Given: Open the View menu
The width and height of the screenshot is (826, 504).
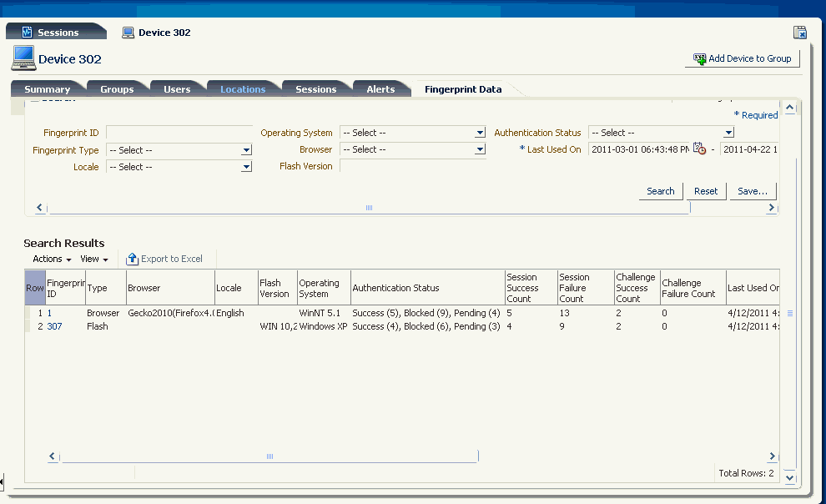Looking at the screenshot, I should tap(93, 259).
